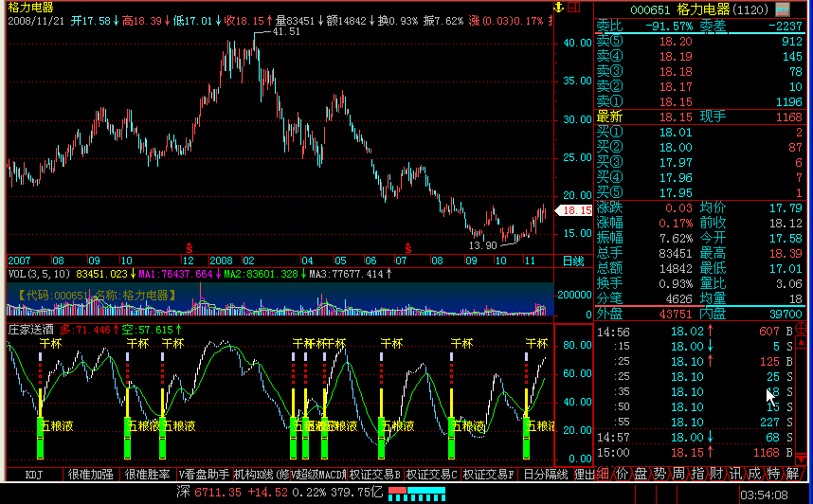Screen dimensions: 813x504
Task: Click the 14:56 trade row at 18.02
Action: click(695, 332)
